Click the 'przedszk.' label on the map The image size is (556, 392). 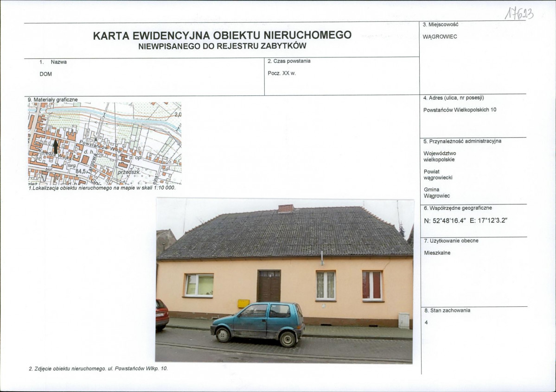point(129,172)
